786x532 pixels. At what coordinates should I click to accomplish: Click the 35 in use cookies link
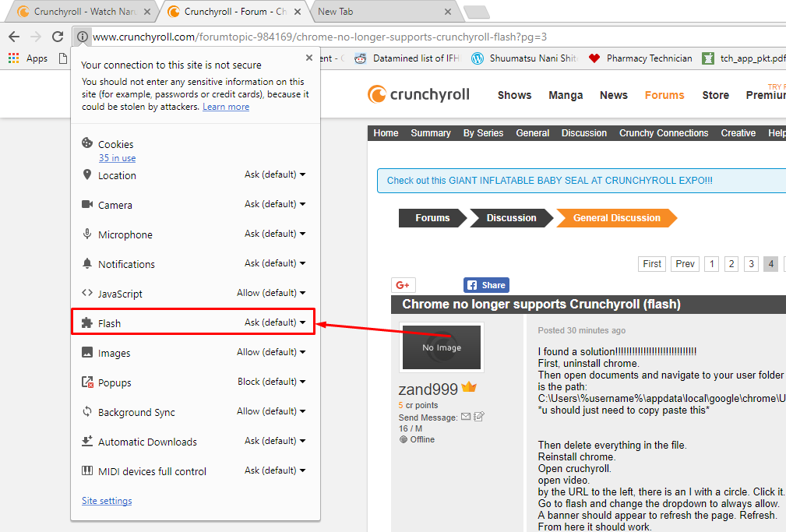click(x=118, y=158)
